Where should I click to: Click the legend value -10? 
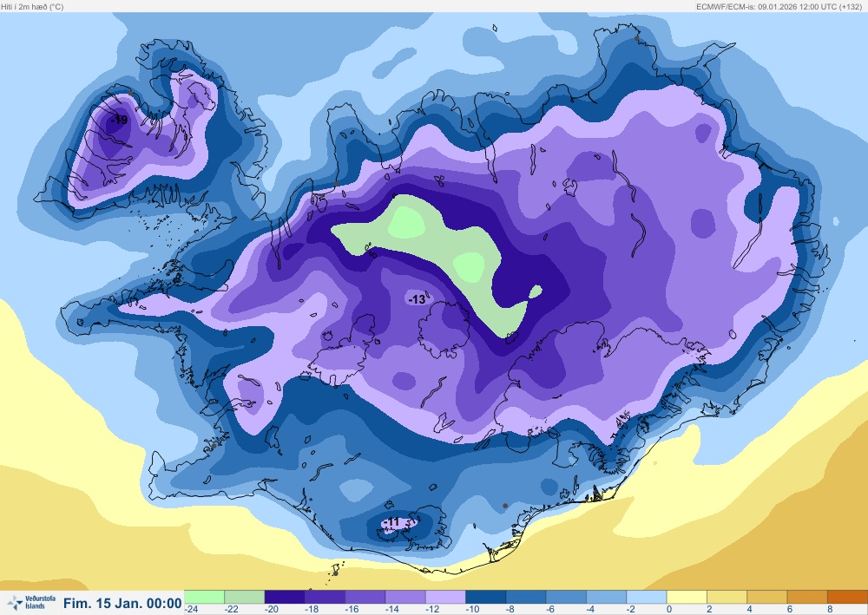[472, 610]
